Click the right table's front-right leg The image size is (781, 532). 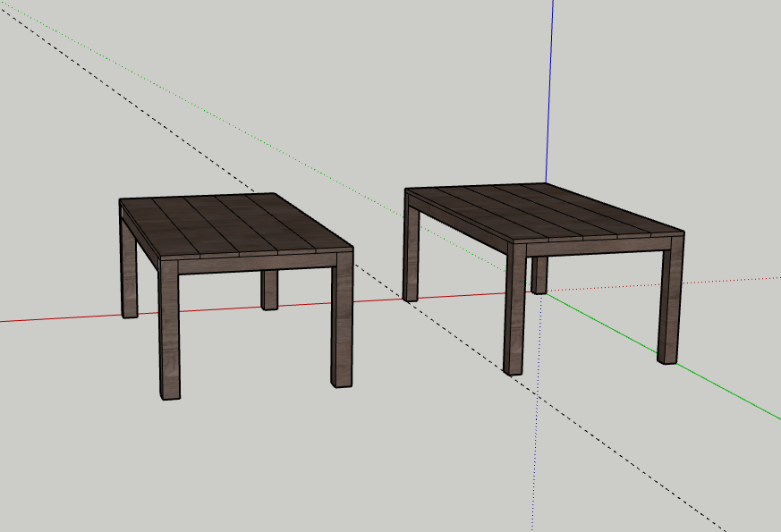pyautogui.click(x=670, y=300)
